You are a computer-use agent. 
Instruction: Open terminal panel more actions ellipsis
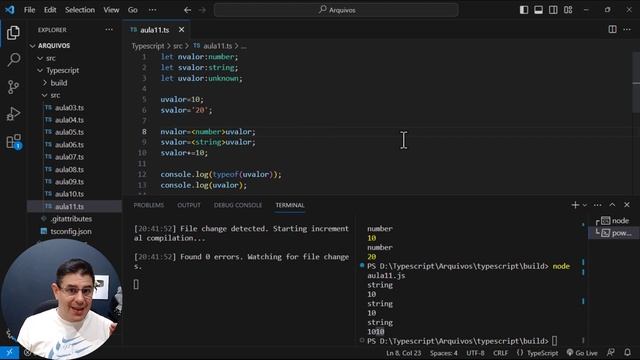tap(598, 205)
